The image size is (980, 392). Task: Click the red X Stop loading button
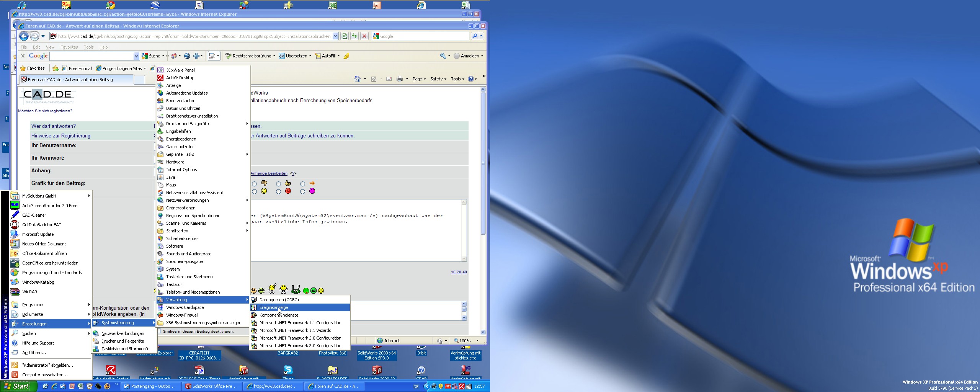click(x=364, y=36)
